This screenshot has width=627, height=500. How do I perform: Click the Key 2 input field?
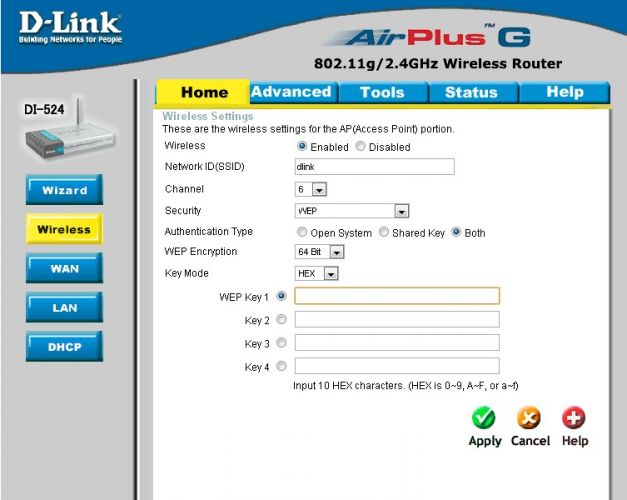(397, 319)
